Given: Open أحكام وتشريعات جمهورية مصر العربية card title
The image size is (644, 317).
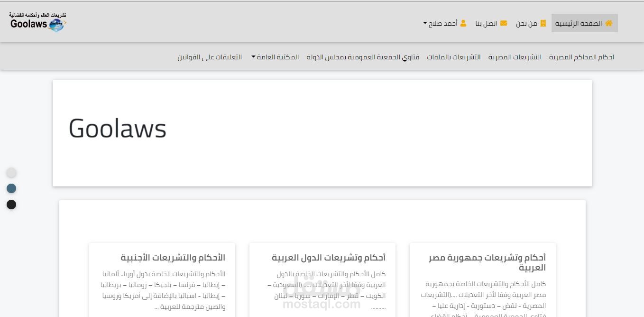Looking at the screenshot, I should pos(487,262).
